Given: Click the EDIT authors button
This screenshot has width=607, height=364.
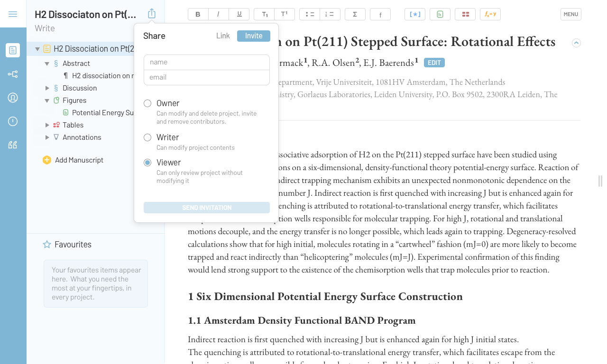Looking at the screenshot, I should point(434,63).
